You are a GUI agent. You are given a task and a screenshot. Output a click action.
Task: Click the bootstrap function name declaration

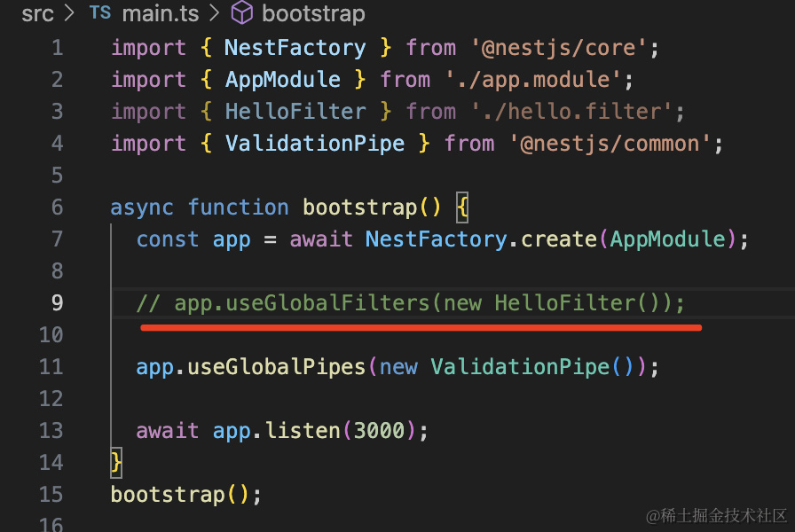359,207
